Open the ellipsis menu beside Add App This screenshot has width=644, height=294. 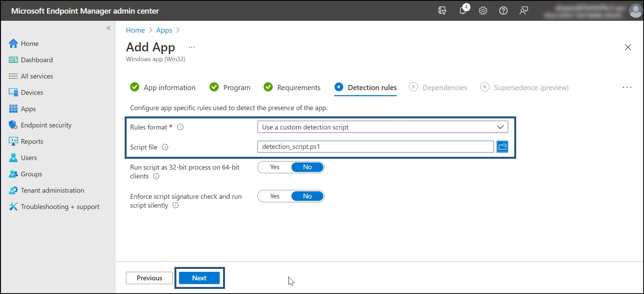click(x=191, y=47)
